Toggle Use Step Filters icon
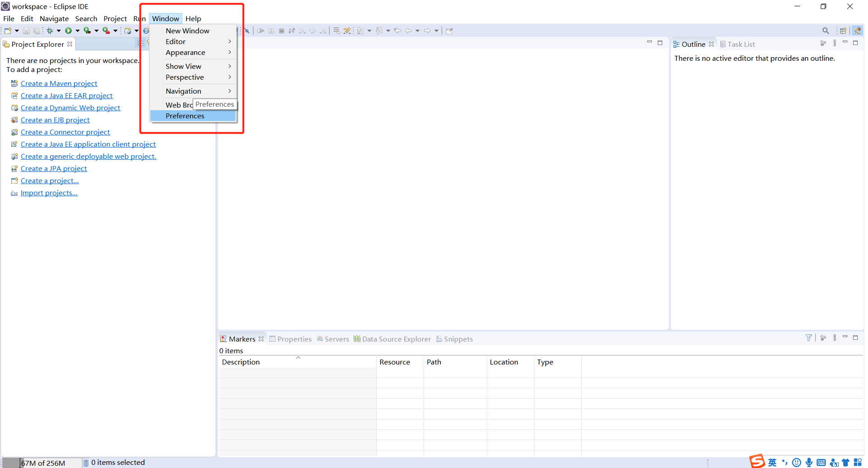Screen dimensions: 868x468 [347, 31]
